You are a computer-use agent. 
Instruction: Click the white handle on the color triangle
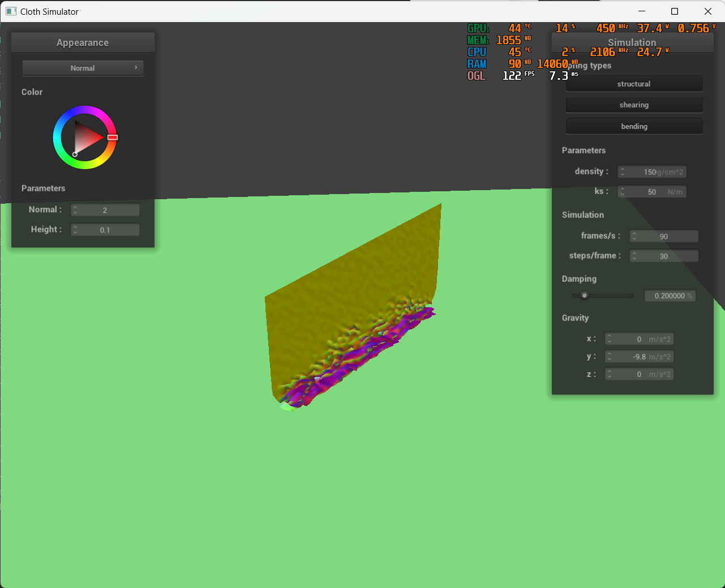pos(75,154)
